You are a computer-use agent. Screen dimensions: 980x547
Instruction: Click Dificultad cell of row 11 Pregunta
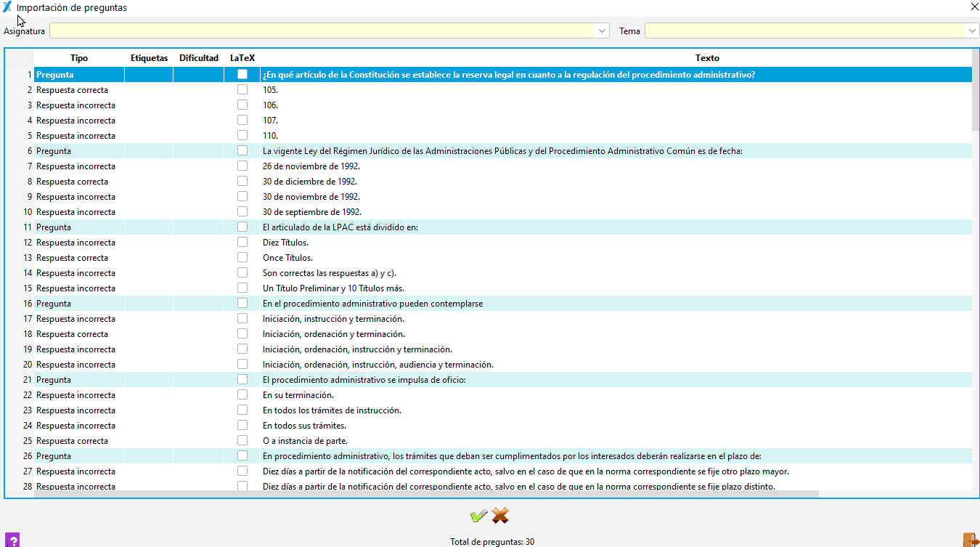[199, 227]
